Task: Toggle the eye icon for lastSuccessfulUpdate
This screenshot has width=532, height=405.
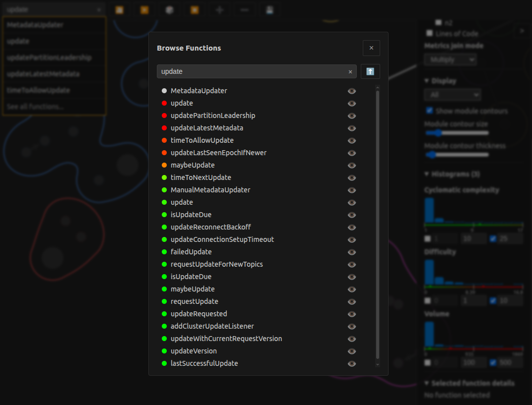Action: (352, 364)
